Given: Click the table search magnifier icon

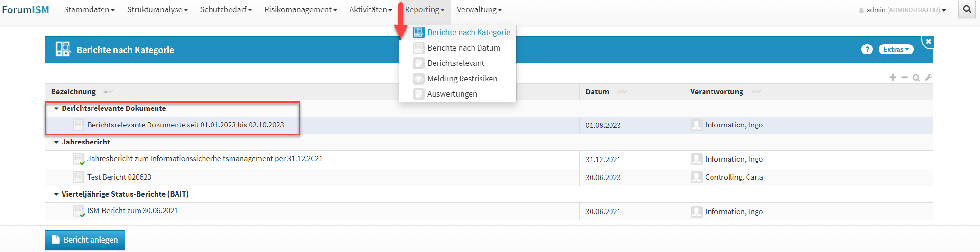Looking at the screenshot, I should [x=916, y=78].
